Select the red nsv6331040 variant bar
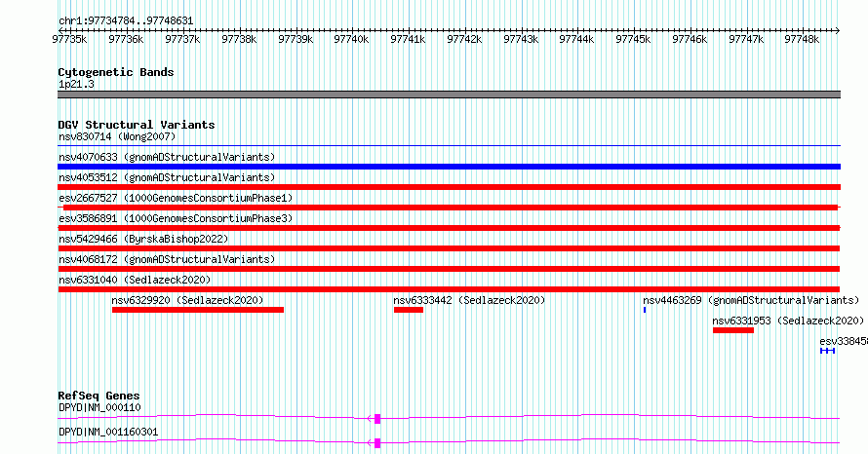Screen dimensions: 868x454 pyautogui.click(x=449, y=289)
